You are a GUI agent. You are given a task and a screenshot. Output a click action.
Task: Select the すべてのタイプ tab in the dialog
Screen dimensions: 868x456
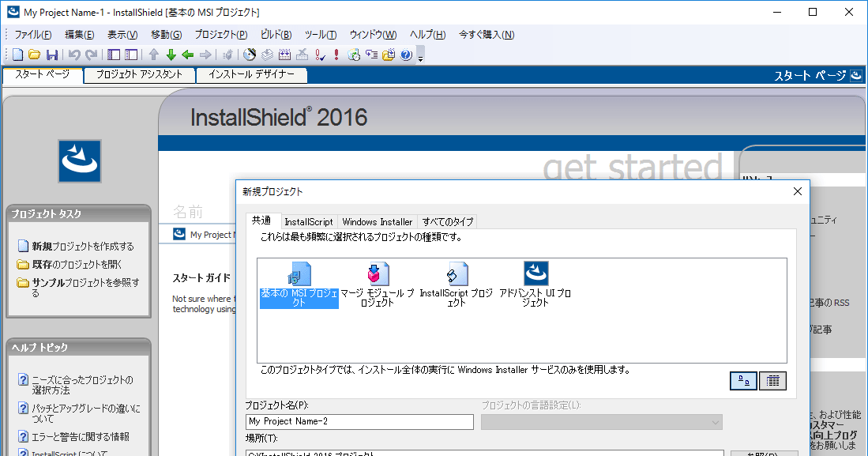click(448, 221)
